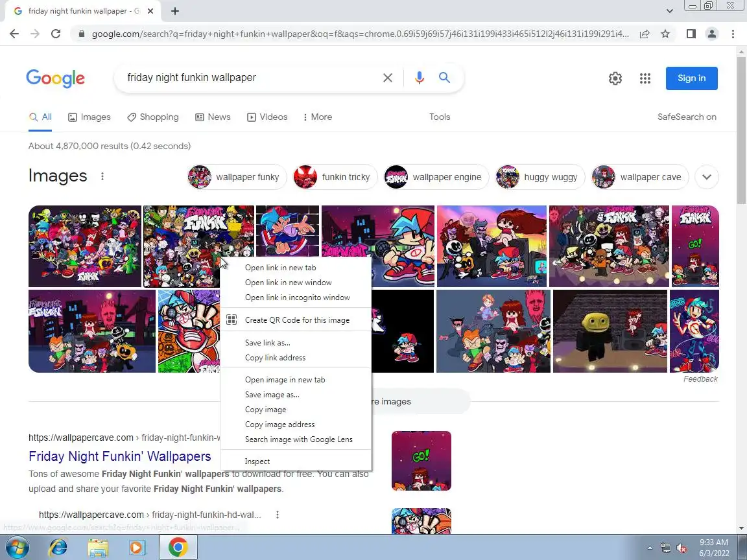Screen dimensions: 747x560
Task: Show hidden system tray icons
Action: [x=650, y=548]
